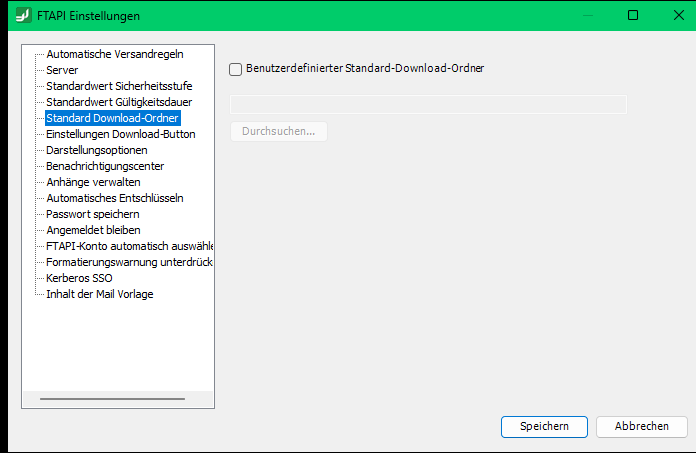
Task: Open Einstellungen Download-Button page
Action: click(x=121, y=134)
